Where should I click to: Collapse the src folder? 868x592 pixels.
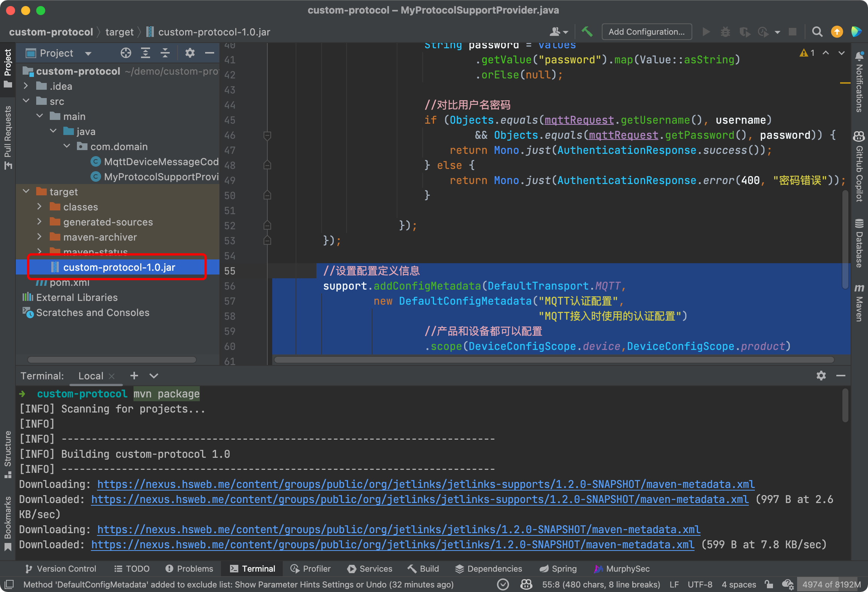26,101
